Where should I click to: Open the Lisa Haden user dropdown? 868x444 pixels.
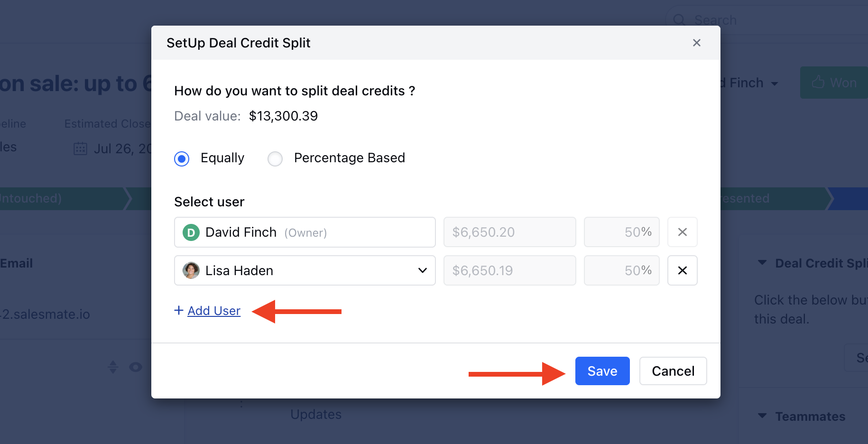(422, 270)
